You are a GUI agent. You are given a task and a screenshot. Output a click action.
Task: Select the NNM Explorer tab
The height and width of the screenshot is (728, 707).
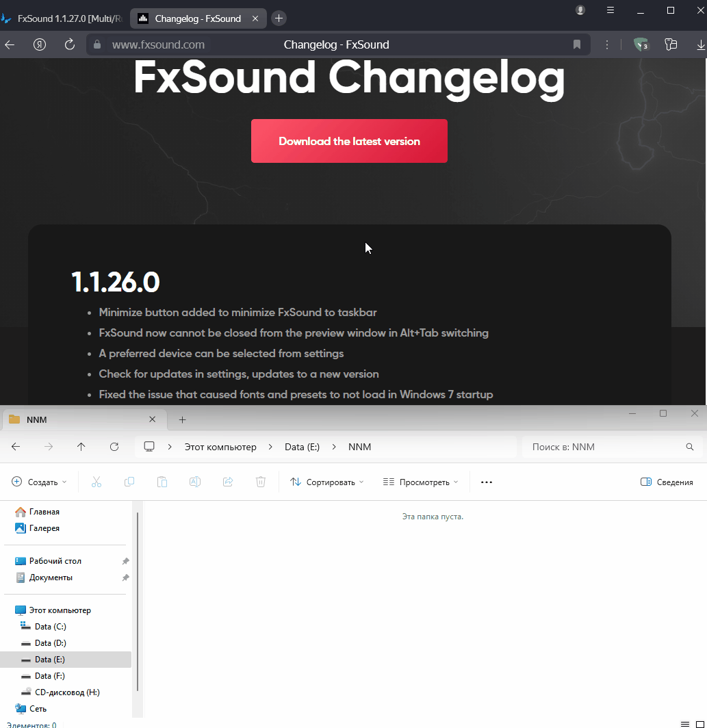coord(85,419)
